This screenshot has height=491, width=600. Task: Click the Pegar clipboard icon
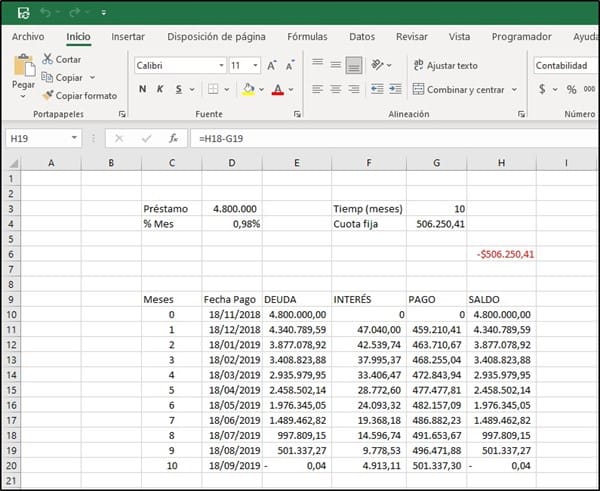click(x=23, y=66)
